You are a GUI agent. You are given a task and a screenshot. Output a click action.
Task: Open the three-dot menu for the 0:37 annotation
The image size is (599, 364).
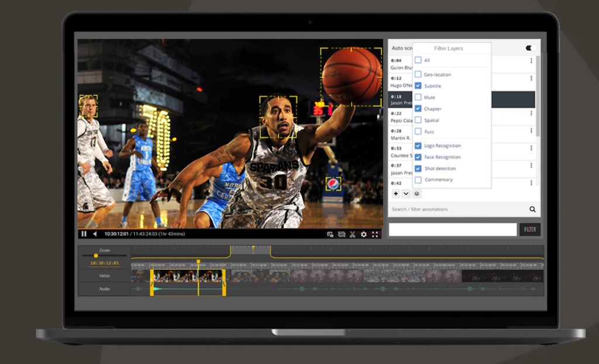(x=531, y=165)
